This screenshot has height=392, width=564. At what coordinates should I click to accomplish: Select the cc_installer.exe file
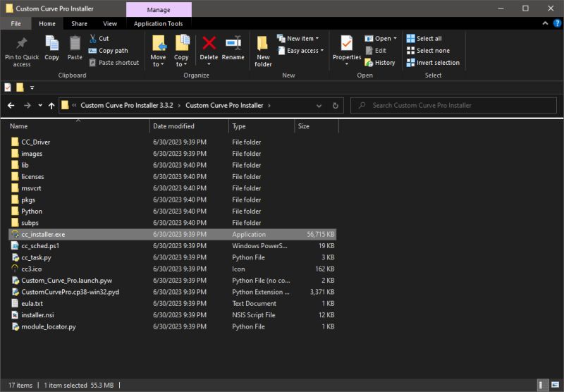tap(172, 234)
